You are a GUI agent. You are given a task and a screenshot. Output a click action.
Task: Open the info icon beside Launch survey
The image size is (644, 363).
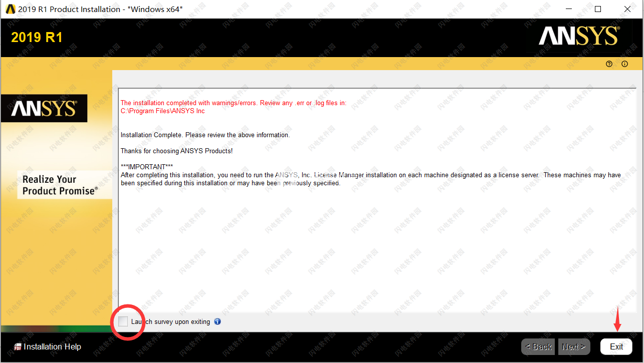click(x=218, y=321)
